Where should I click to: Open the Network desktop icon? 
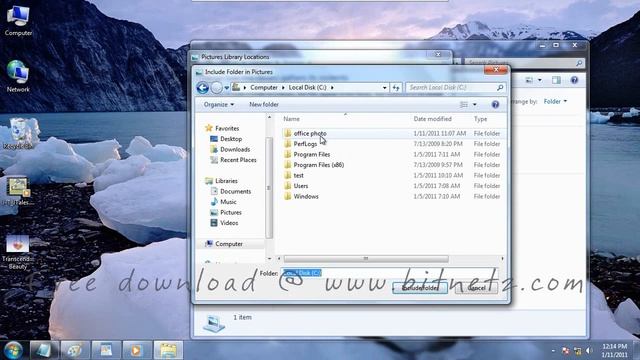pos(18,76)
